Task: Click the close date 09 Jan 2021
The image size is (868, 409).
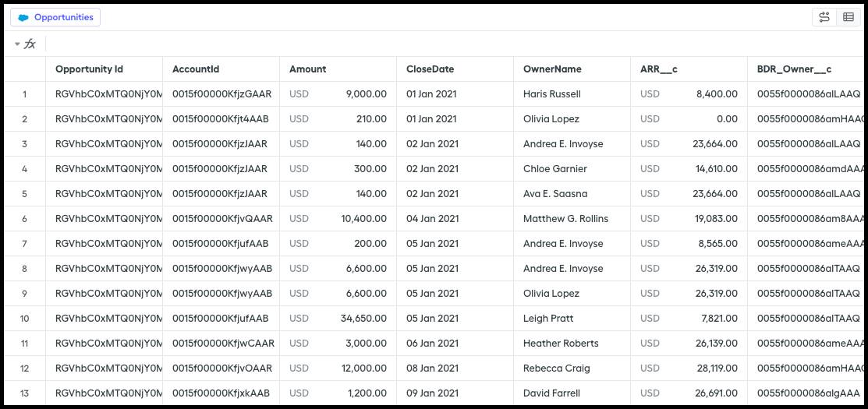Action: [455, 393]
